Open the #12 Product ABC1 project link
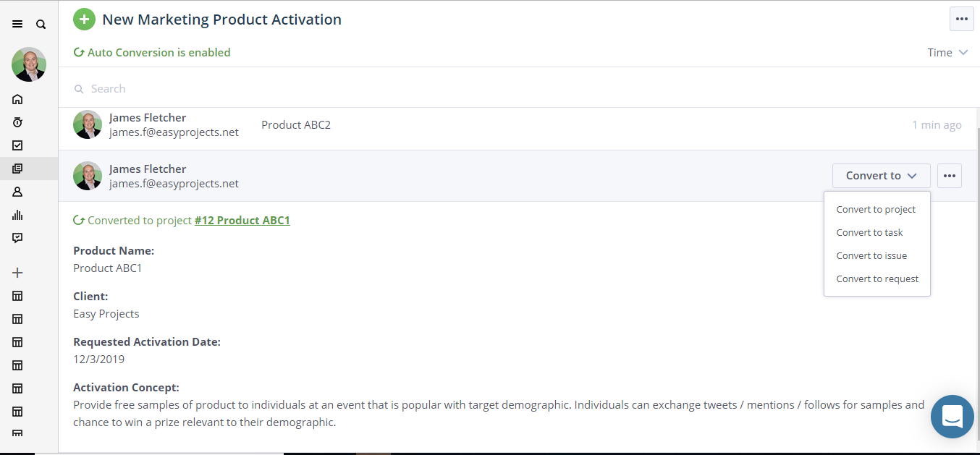980x455 pixels. pos(242,220)
